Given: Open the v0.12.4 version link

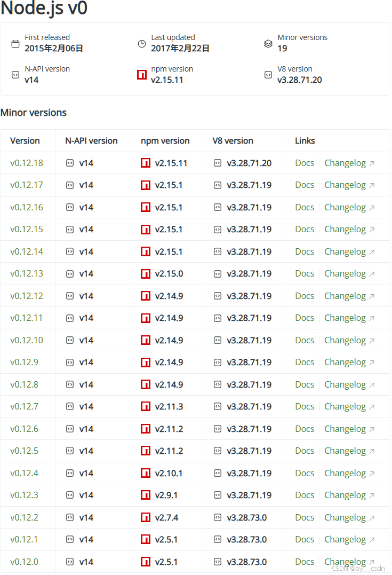Looking at the screenshot, I should tap(24, 474).
